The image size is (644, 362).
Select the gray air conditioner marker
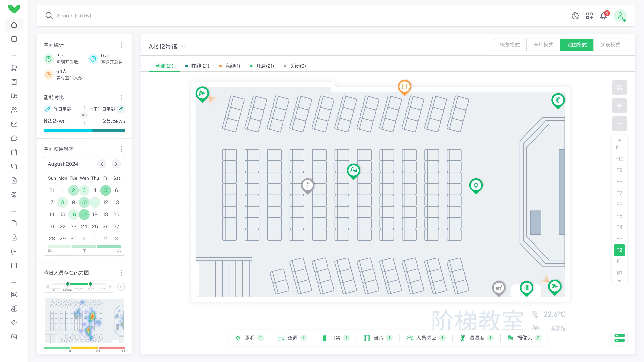[498, 288]
